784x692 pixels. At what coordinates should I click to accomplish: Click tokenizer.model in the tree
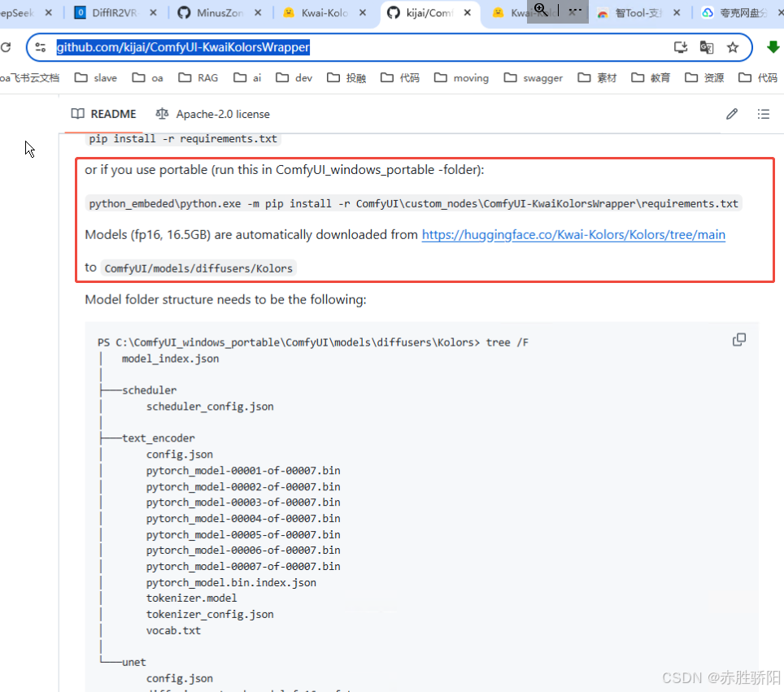click(191, 598)
